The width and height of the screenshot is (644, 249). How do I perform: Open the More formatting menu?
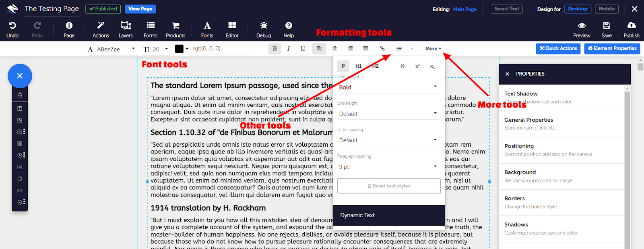433,49
